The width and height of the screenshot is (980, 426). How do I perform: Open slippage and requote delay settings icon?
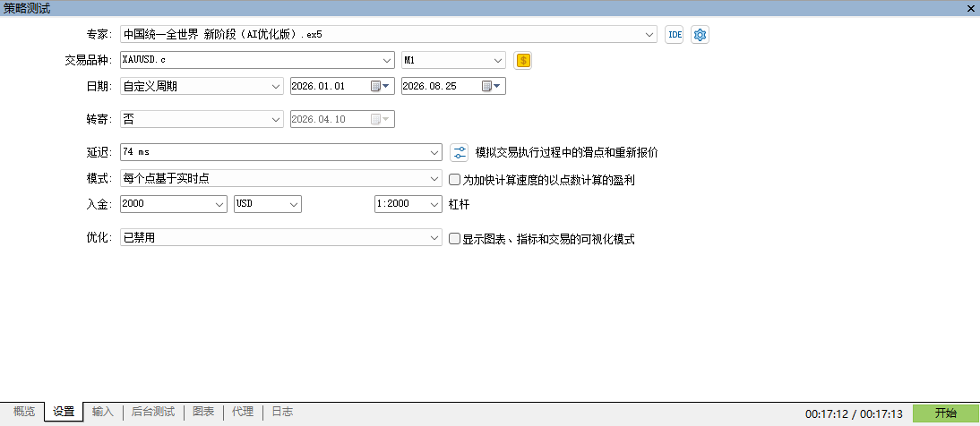point(460,152)
